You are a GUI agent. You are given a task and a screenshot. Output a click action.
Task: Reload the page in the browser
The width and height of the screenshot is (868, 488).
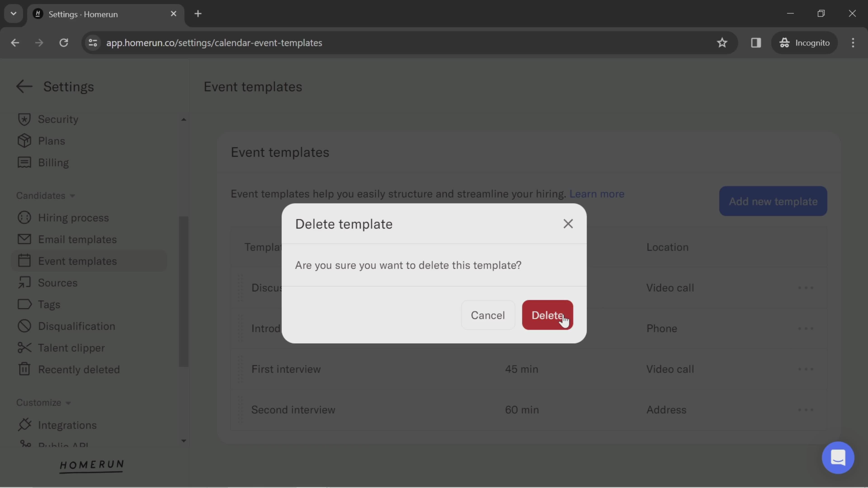64,43
